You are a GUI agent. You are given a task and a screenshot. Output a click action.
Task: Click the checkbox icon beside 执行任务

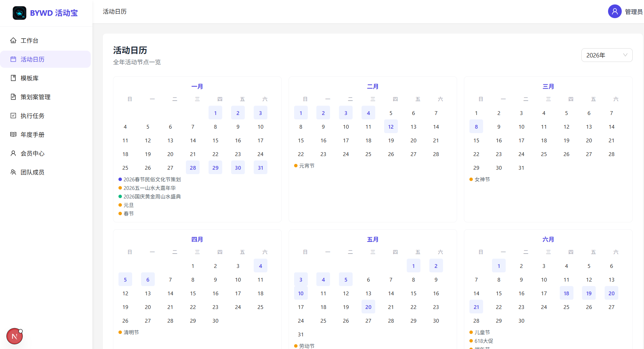pyautogui.click(x=13, y=116)
